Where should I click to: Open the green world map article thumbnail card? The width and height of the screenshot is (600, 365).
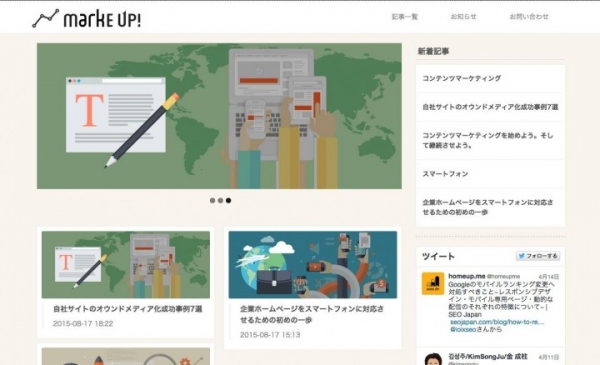tap(126, 265)
